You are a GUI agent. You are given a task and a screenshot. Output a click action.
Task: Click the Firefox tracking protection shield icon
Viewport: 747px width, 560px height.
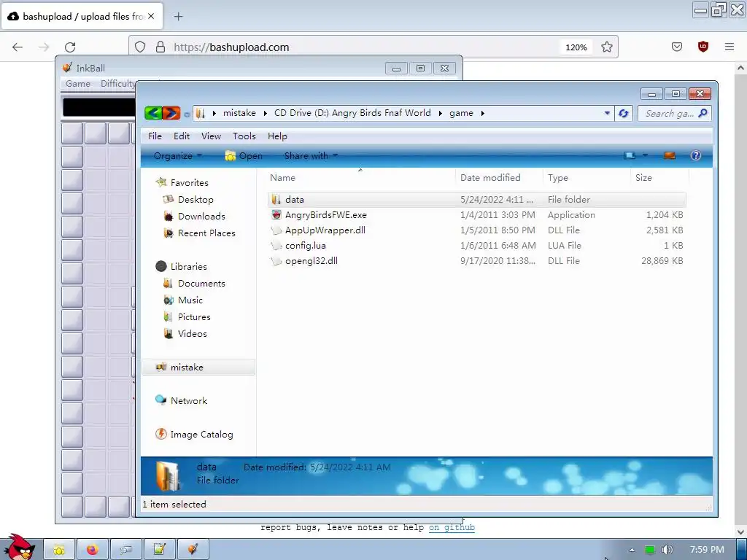coord(140,47)
